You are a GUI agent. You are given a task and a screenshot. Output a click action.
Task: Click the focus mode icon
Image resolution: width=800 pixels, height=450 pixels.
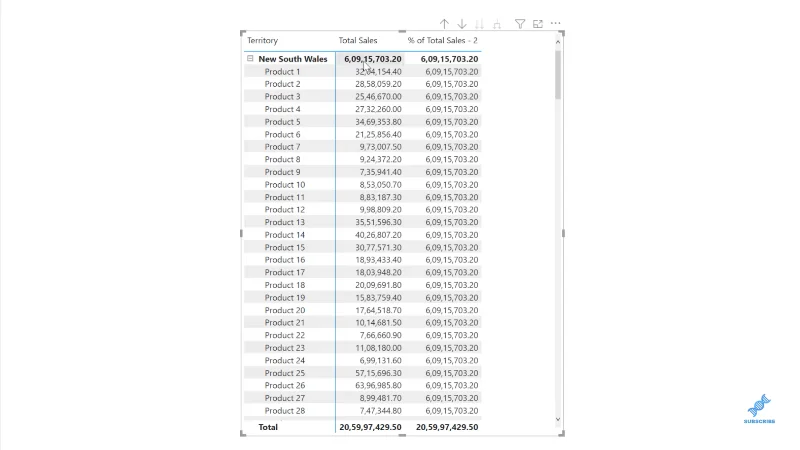coord(538,24)
